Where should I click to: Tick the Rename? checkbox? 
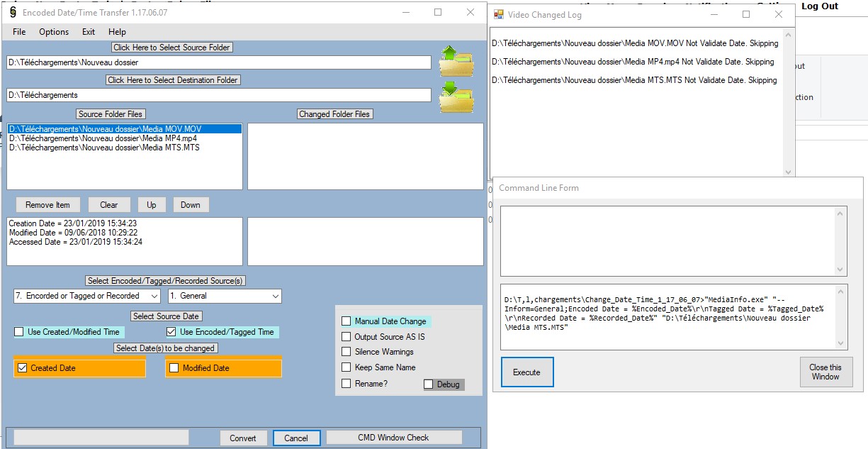click(x=346, y=384)
